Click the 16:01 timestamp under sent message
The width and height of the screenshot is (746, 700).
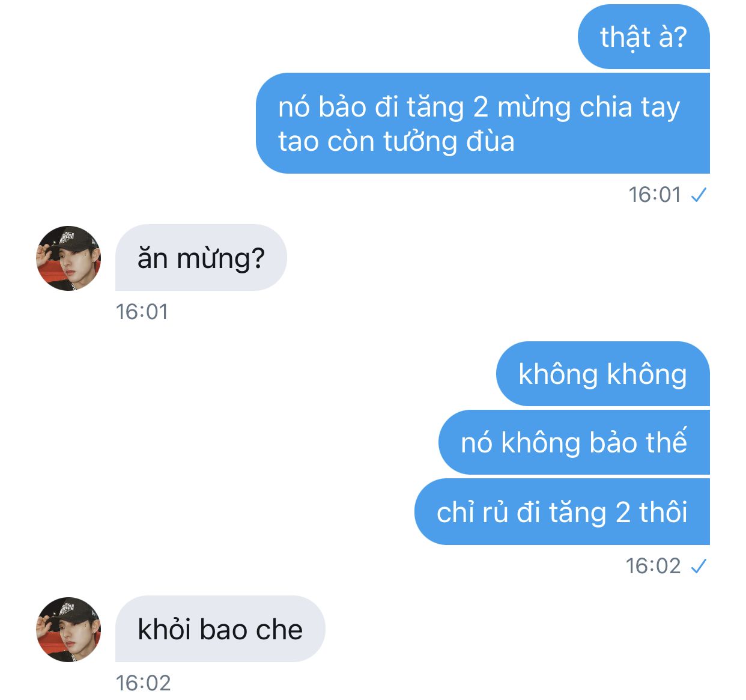655,195
